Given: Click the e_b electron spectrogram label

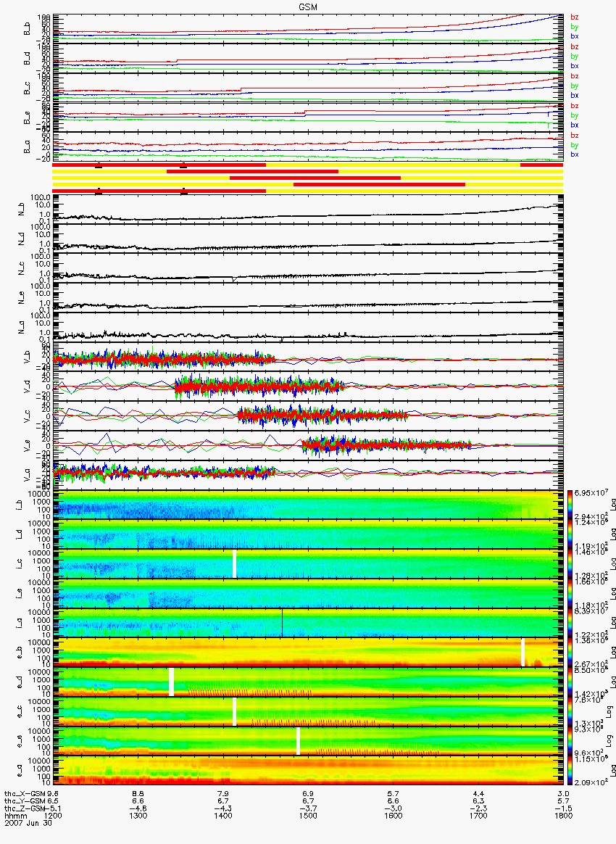Looking at the screenshot, I should tap(19, 653).
